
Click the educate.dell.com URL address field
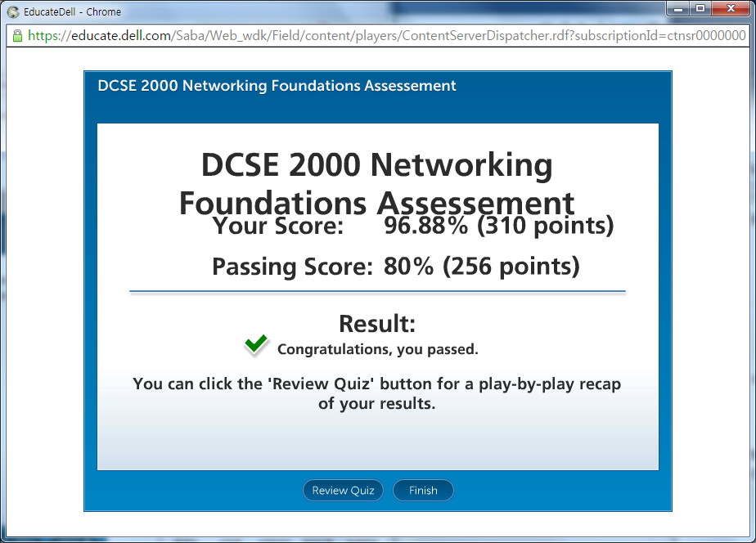click(x=385, y=36)
